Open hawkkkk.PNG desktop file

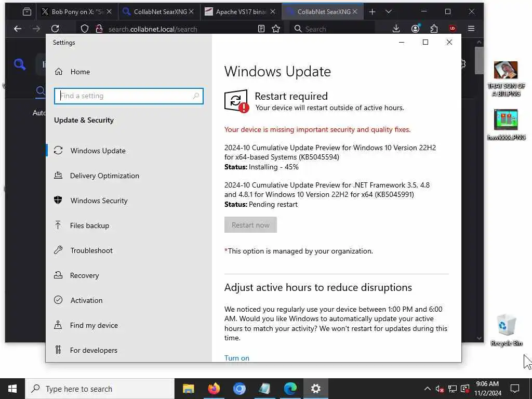click(x=506, y=125)
